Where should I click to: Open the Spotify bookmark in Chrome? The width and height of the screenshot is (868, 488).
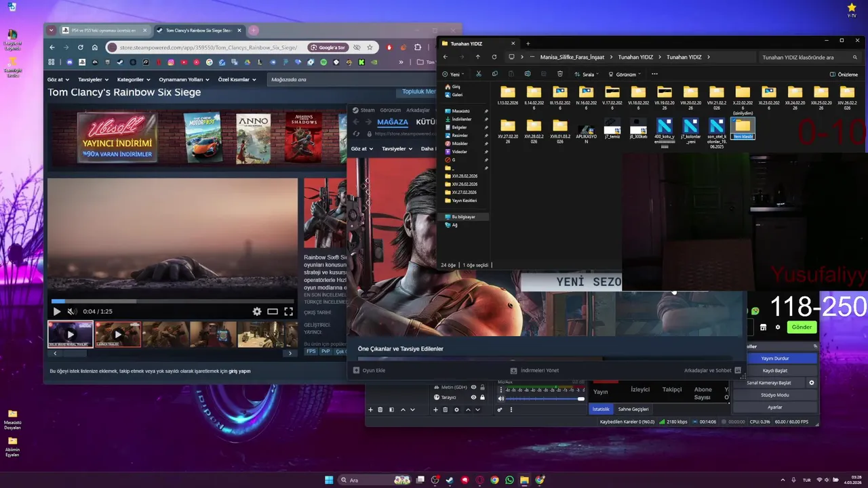pos(323,62)
